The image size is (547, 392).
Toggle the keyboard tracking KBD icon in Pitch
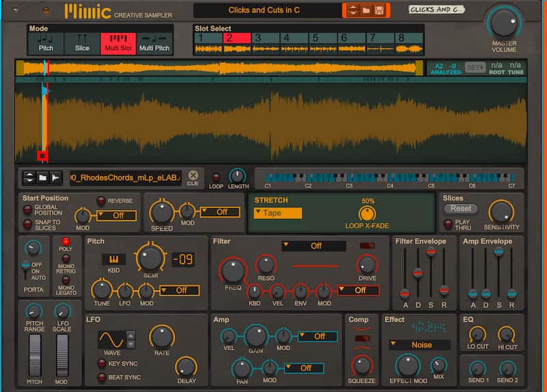pyautogui.click(x=114, y=259)
